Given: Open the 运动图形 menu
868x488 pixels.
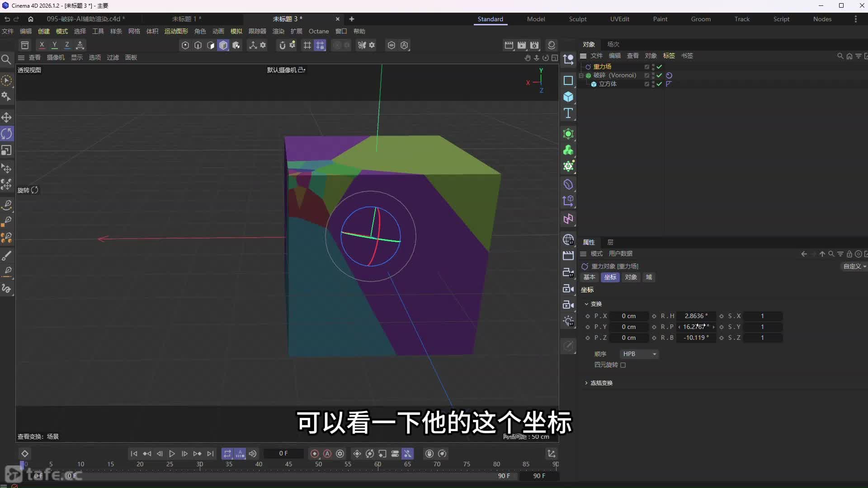Looking at the screenshot, I should 176,31.
